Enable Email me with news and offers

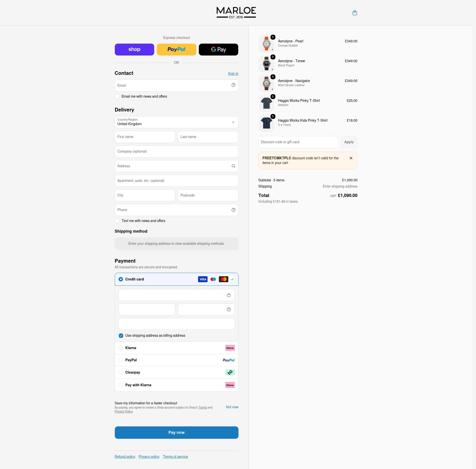tap(117, 96)
